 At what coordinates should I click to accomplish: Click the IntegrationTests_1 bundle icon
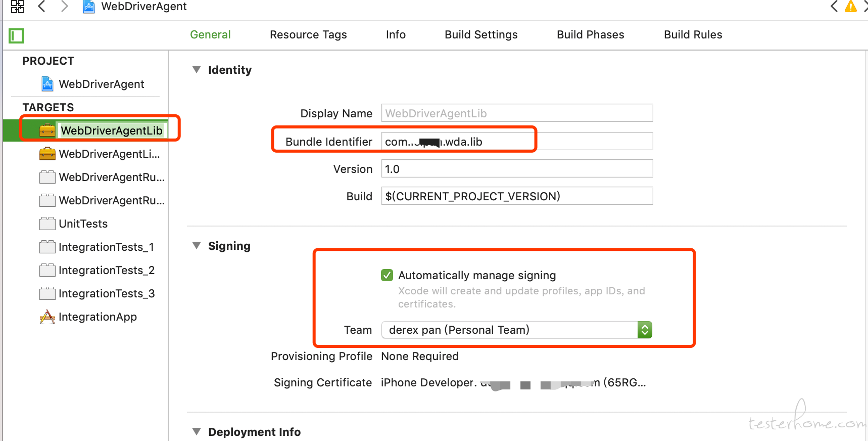pos(47,247)
